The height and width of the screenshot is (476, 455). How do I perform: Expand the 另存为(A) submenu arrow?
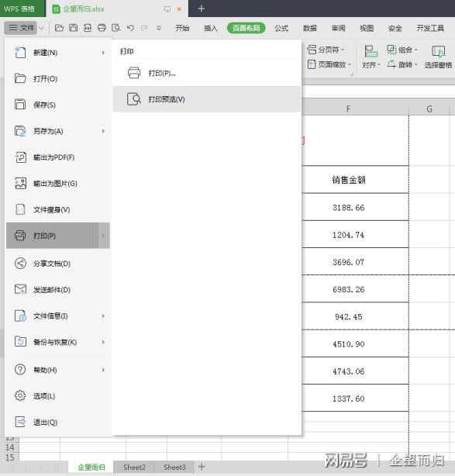103,131
